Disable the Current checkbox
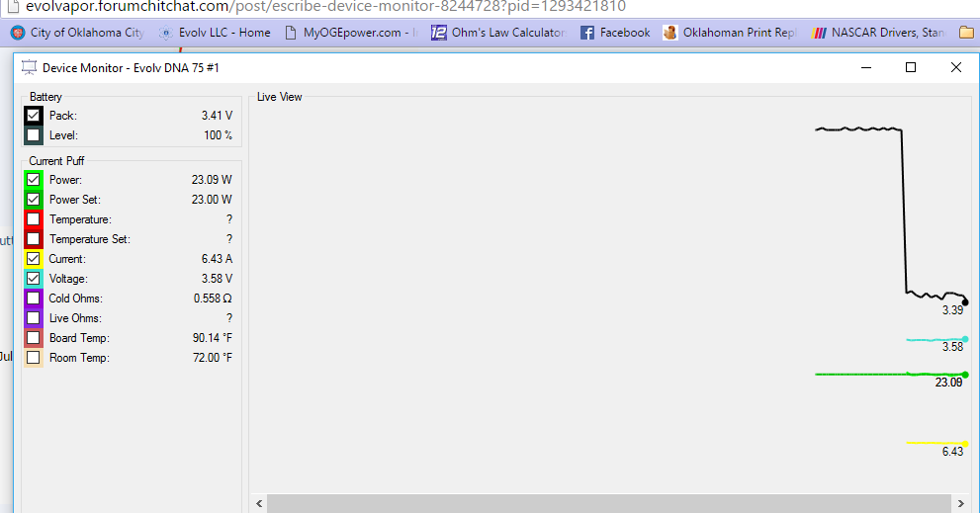 click(x=34, y=259)
